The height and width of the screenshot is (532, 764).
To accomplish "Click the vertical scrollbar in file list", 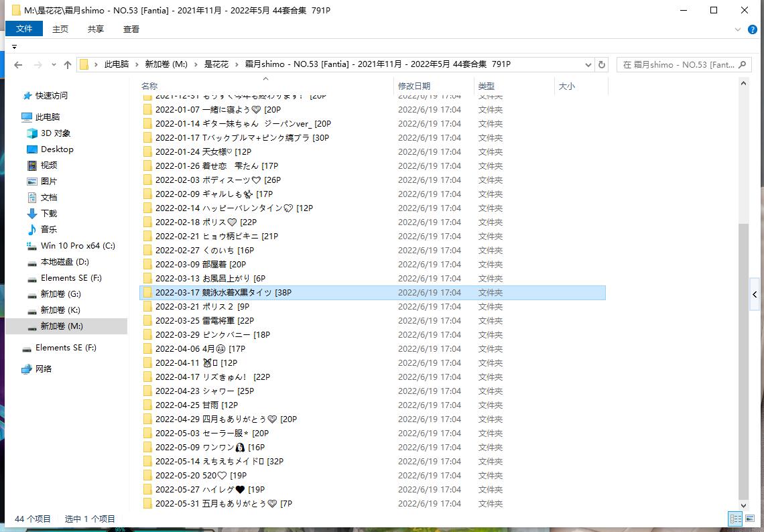I will click(744, 362).
